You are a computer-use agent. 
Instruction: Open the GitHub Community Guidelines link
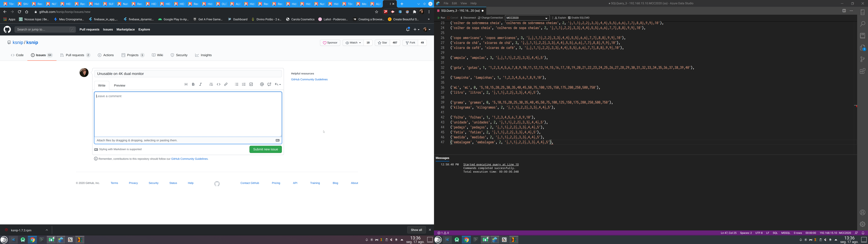tap(309, 79)
